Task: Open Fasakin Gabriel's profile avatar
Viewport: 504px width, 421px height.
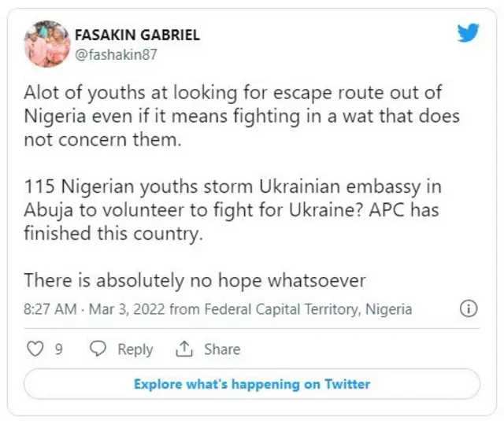Action: coord(47,43)
